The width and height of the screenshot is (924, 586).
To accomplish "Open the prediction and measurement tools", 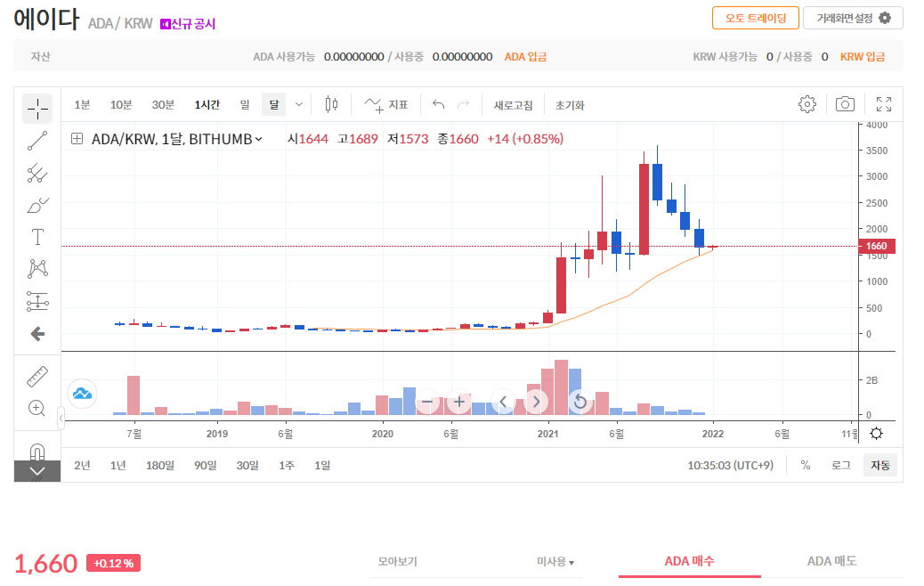I will (37, 301).
